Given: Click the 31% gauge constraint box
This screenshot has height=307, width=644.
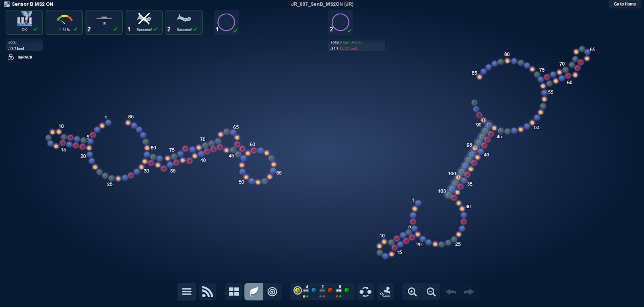Looking at the screenshot, I should pos(64,23).
